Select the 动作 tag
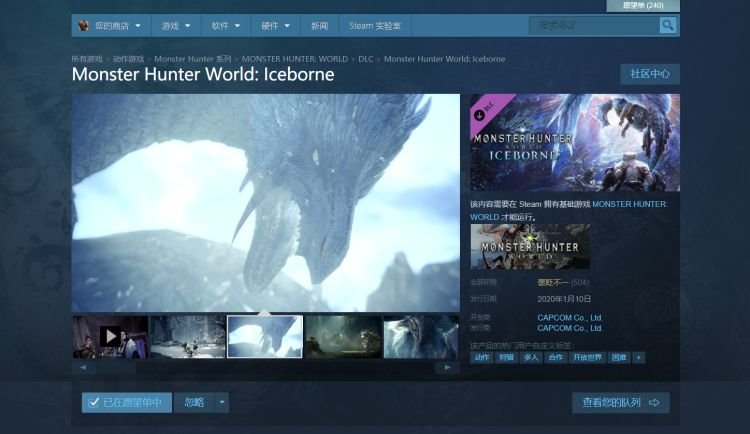 [481, 357]
